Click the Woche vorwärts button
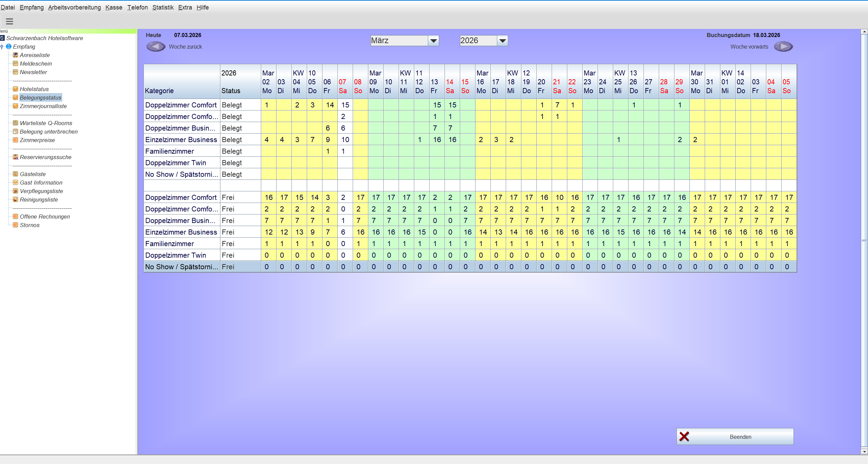868x464 pixels. 783,47
